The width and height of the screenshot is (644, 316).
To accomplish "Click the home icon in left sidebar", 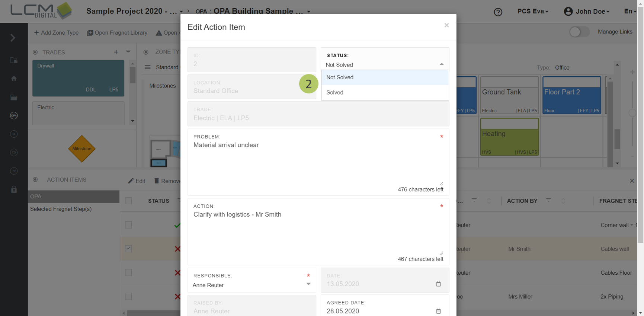I will [14, 79].
